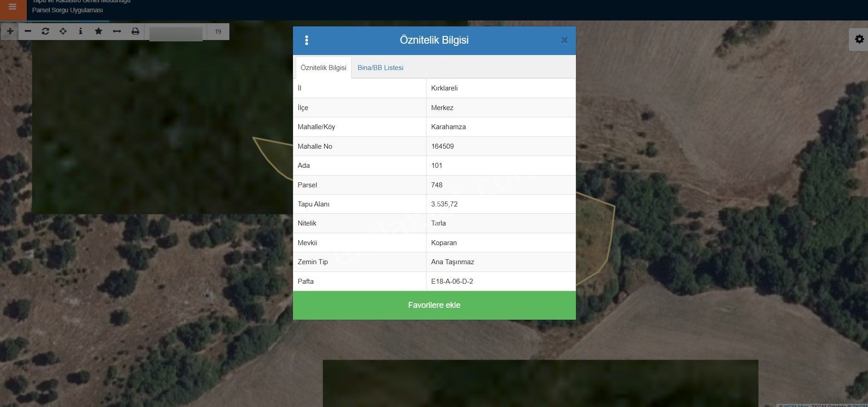This screenshot has height=407, width=868.
Task: Select the Öznitelik Bilgisi tab
Action: tap(323, 68)
